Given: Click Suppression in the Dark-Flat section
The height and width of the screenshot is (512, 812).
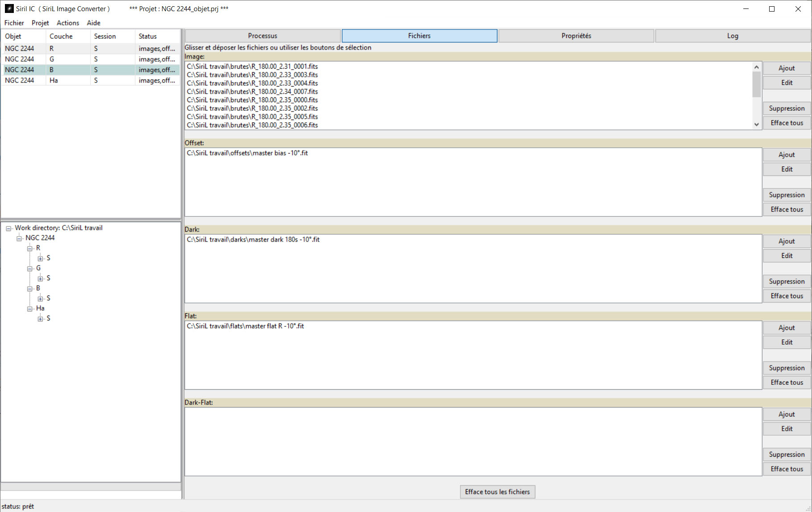Looking at the screenshot, I should click(787, 455).
